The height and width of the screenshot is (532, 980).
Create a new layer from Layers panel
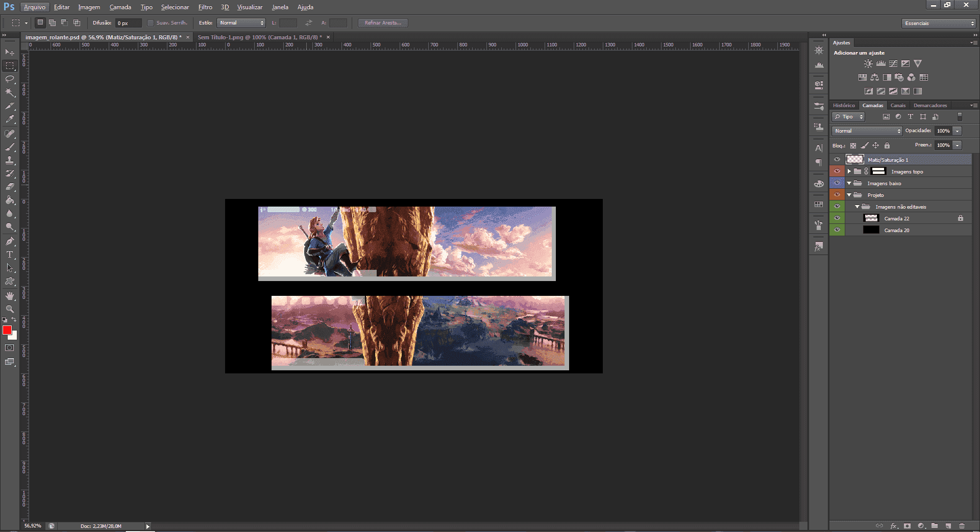[x=948, y=526]
